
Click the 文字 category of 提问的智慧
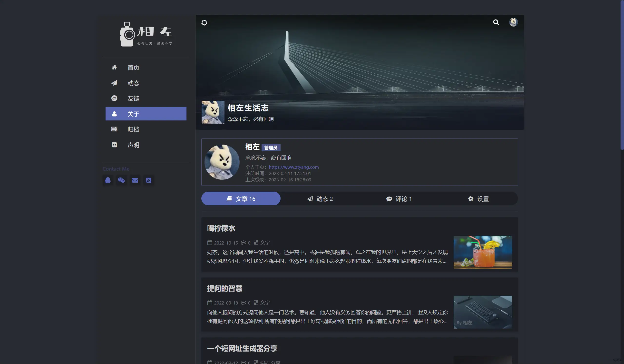tap(265, 303)
